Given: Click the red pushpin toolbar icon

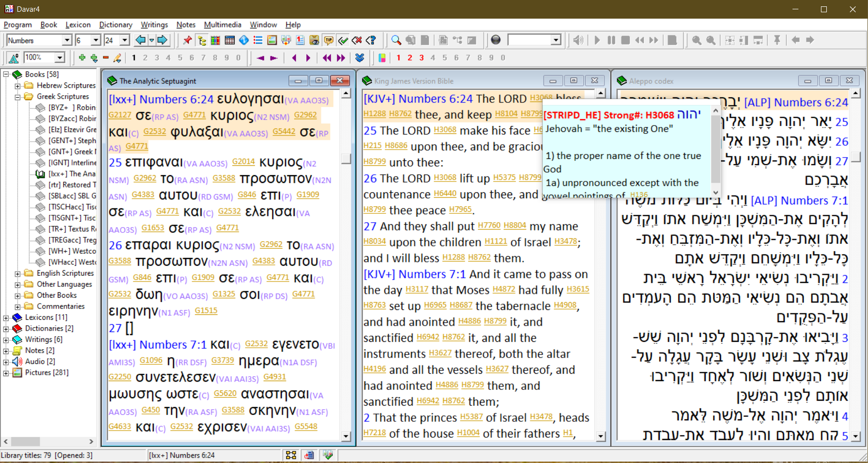Looking at the screenshot, I should [x=187, y=40].
